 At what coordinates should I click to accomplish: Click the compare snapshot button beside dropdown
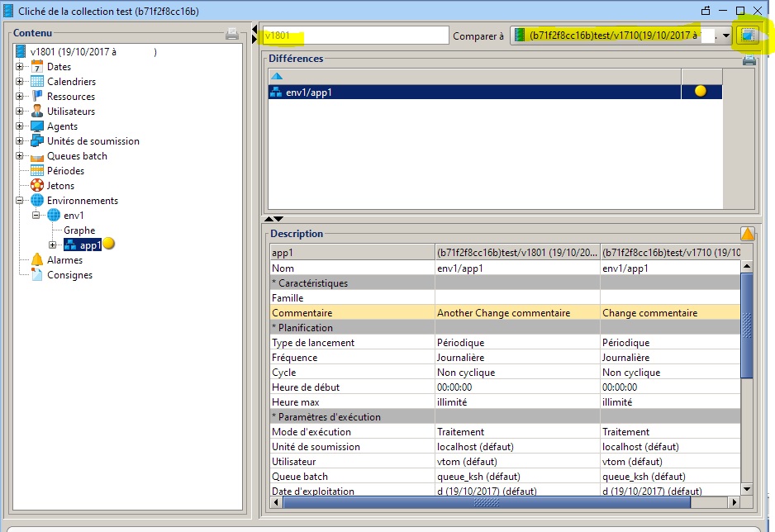(747, 36)
